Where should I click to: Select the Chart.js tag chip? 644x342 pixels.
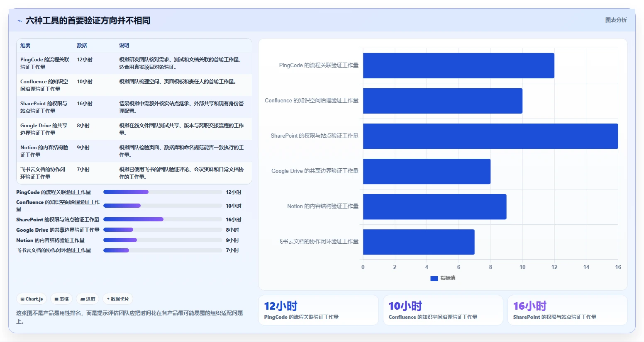coord(32,299)
